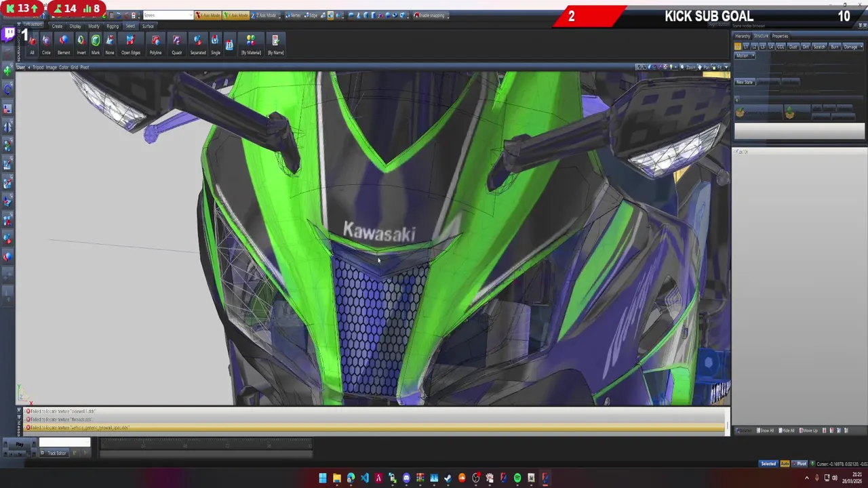Click Hide All in scene browser
This screenshot has height=488, width=868.
pyautogui.click(x=787, y=430)
